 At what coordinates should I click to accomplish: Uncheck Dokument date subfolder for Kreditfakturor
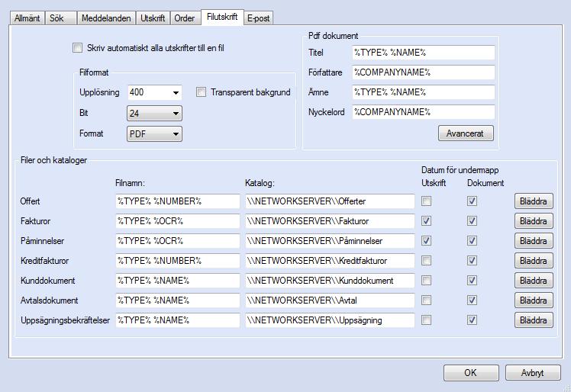472,260
